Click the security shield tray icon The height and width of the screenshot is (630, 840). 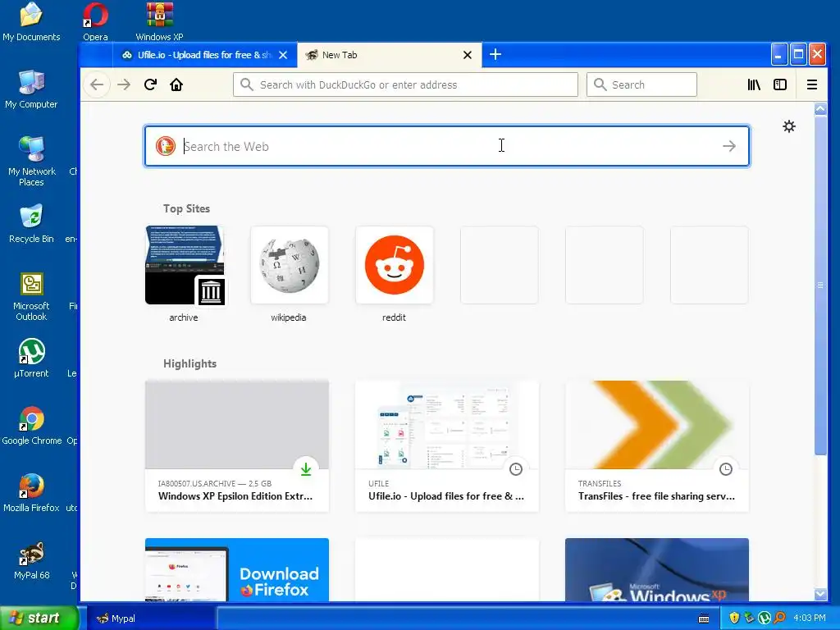734,618
